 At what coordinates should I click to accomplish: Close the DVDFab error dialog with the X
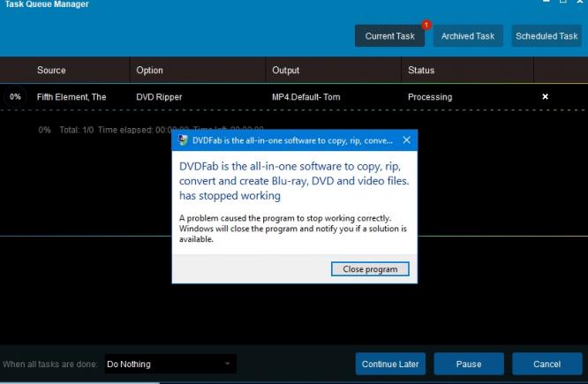pos(406,140)
